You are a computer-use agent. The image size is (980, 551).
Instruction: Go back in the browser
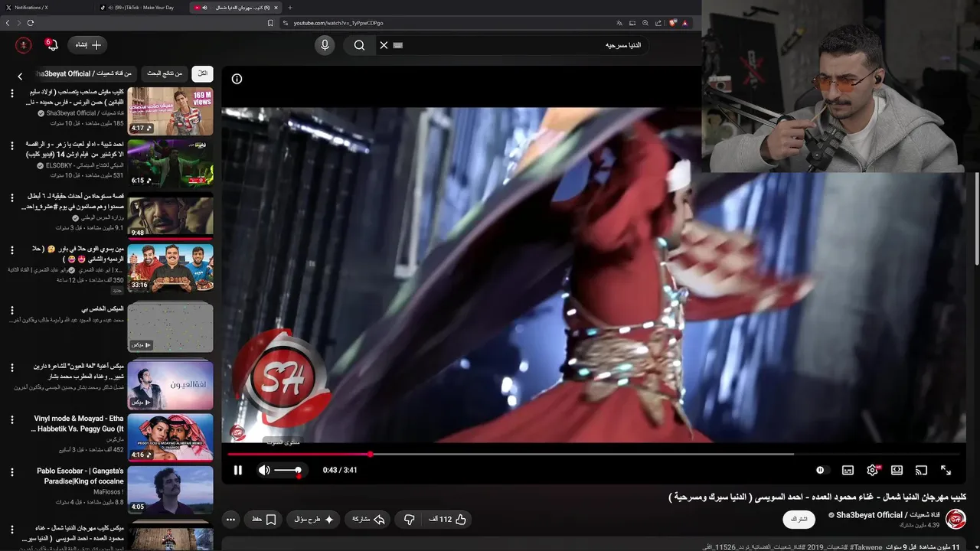coord(8,23)
